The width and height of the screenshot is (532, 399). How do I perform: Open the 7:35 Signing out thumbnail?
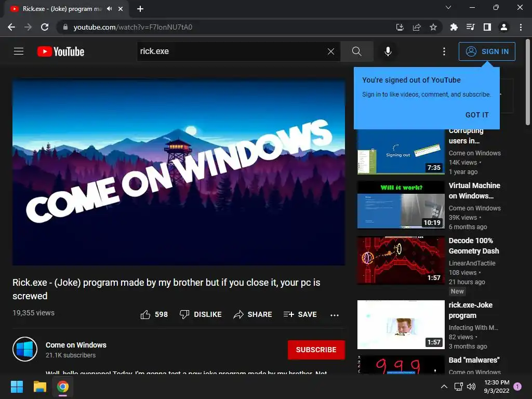coord(401,152)
